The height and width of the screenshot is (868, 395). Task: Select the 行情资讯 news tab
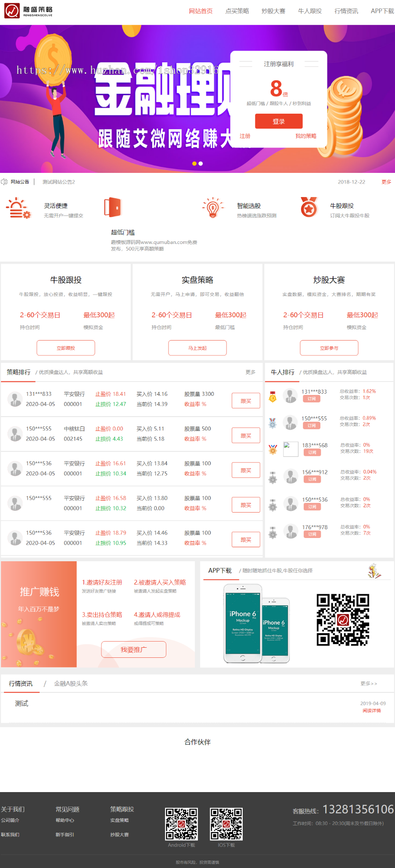tap(21, 684)
